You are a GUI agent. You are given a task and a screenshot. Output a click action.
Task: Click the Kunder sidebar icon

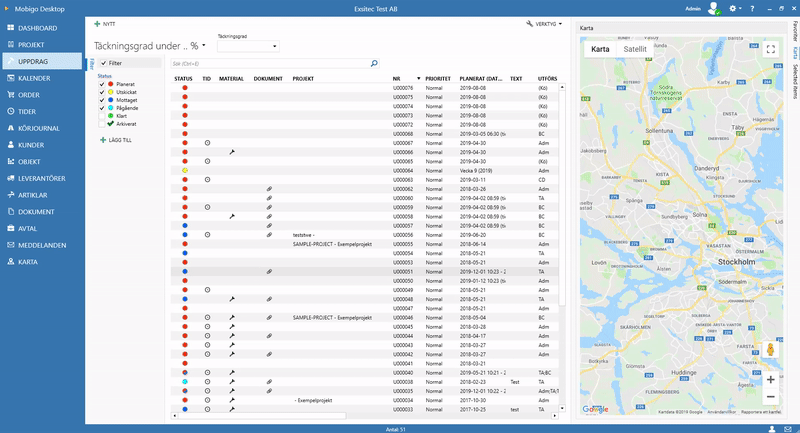tap(11, 145)
